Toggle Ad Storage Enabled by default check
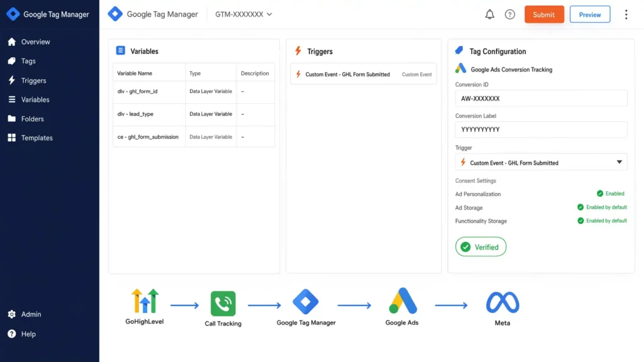 tap(580, 207)
